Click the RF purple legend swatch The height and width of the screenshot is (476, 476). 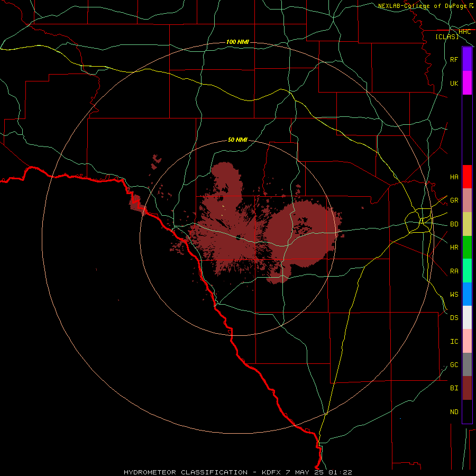coord(467,59)
